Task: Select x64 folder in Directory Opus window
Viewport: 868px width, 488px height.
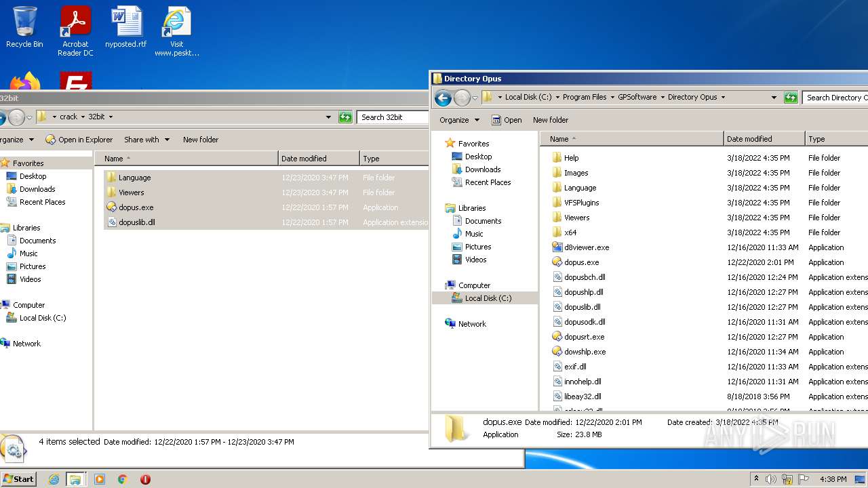Action: (x=570, y=232)
